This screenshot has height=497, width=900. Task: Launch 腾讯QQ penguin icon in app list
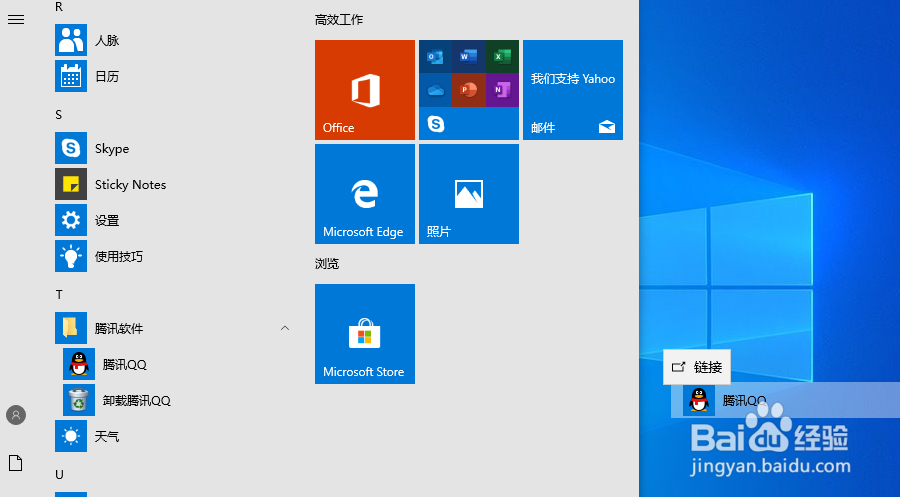pyautogui.click(x=79, y=364)
